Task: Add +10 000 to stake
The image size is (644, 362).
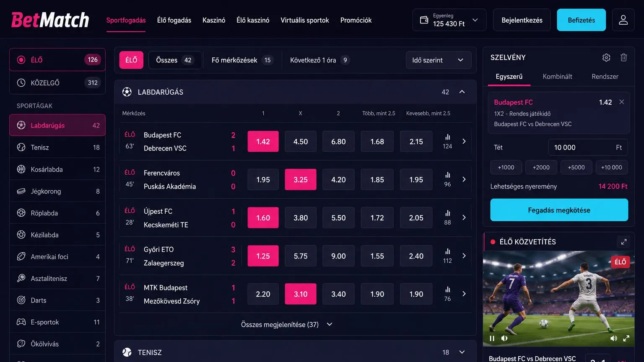Action: click(x=612, y=167)
